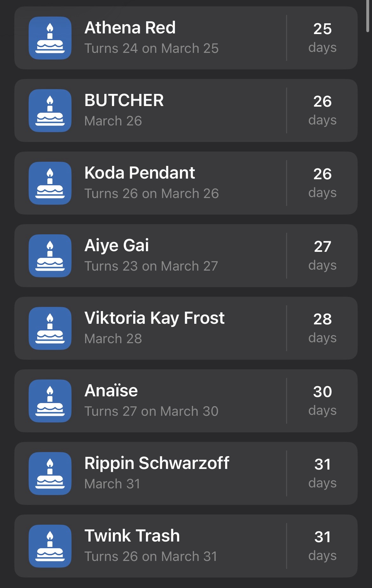The image size is (372, 588).
Task: Tap the 28 days counter for Viktoria
Action: point(322,328)
